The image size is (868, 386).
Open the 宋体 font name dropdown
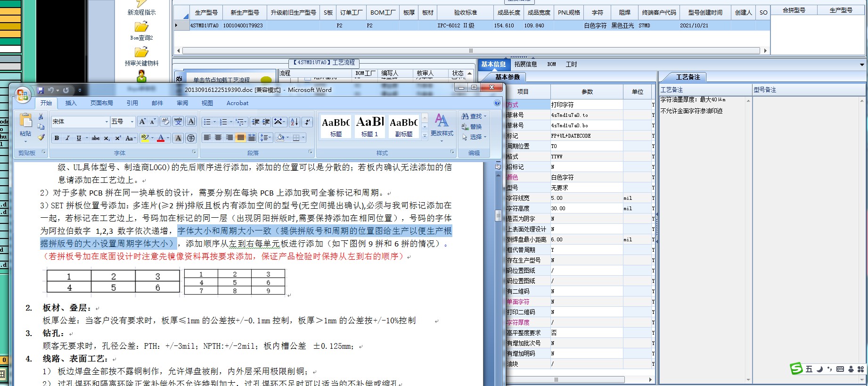[106, 122]
